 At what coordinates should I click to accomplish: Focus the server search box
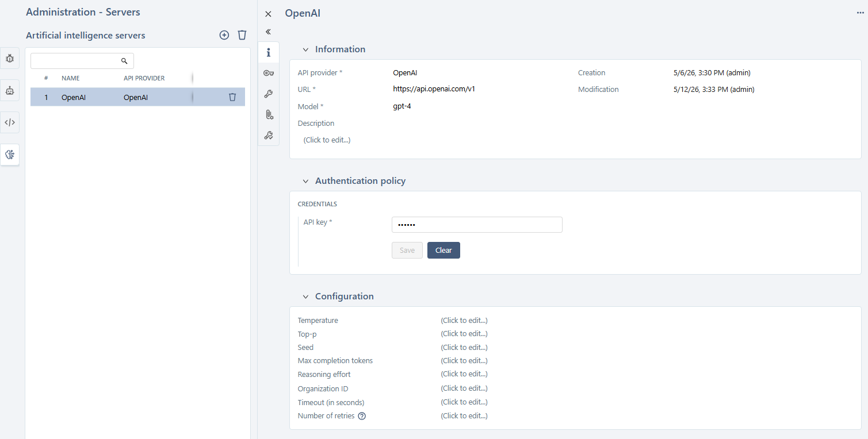point(82,61)
